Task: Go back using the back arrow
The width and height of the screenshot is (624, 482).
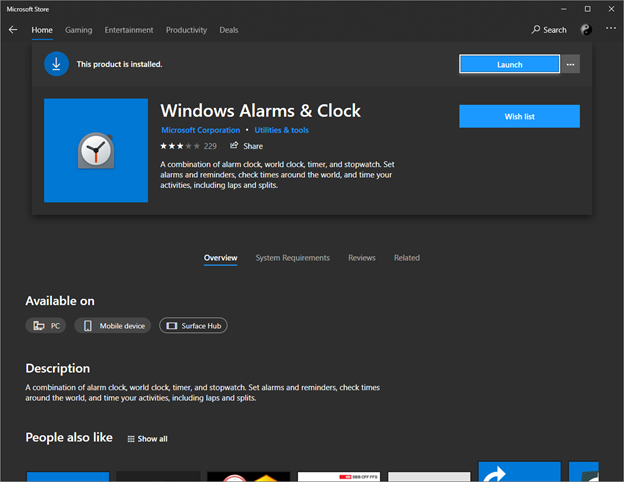Action: click(x=13, y=30)
